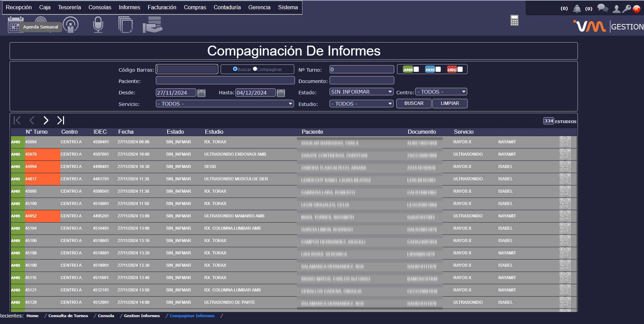Expand the Centro dropdown

(441, 92)
